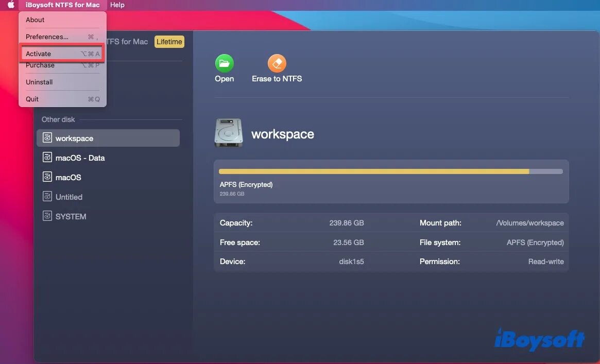Click the SYSTEM disk icon
600x364 pixels.
(x=47, y=216)
